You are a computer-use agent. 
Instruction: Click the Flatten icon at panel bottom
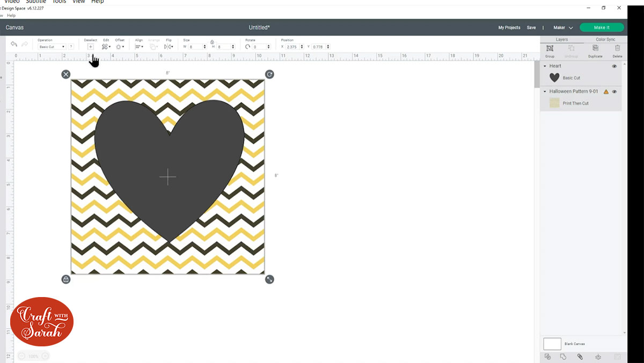598,357
